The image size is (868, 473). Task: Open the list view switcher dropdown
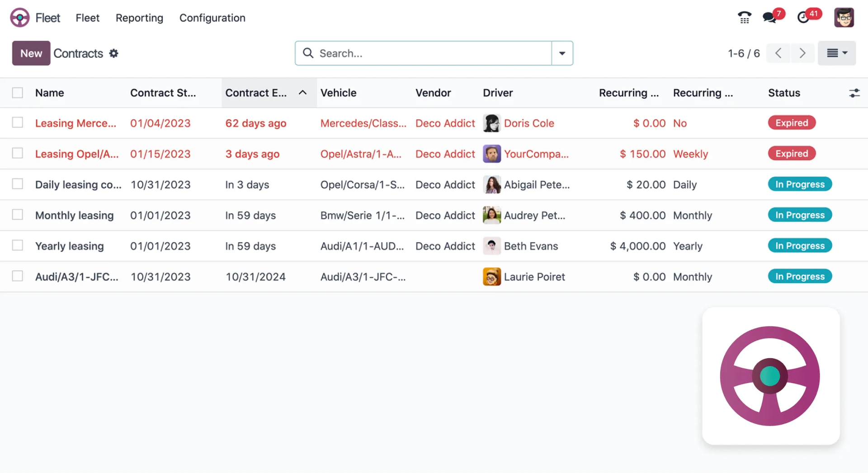point(836,53)
